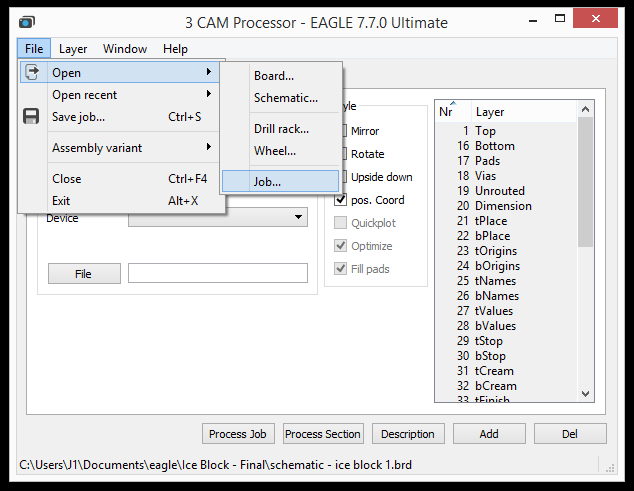Select layer 22 bPlace
This screenshot has height=491, width=634.
[x=506, y=235]
